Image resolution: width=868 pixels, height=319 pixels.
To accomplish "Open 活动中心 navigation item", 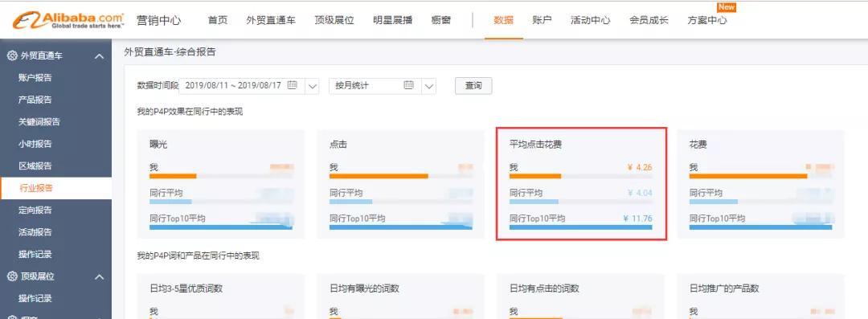I will point(591,21).
